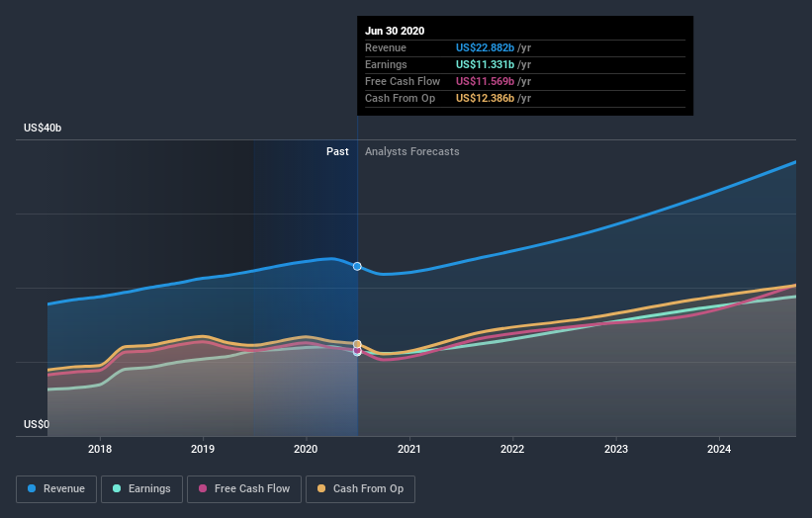Click the US$11.569b free cash flow value
Image resolution: width=812 pixels, height=518 pixels.
(485, 81)
